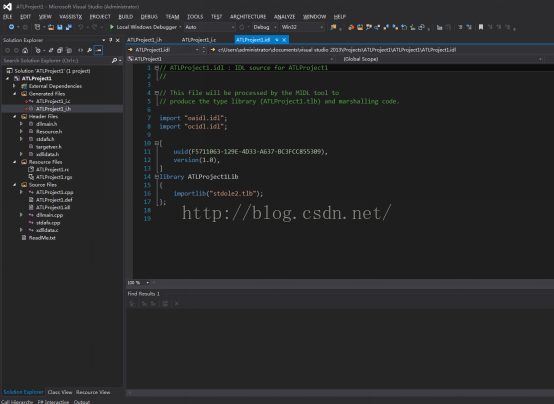Open the Call Hierarchy tab
Viewport: 554px width, 404px height.
pyautogui.click(x=17, y=402)
